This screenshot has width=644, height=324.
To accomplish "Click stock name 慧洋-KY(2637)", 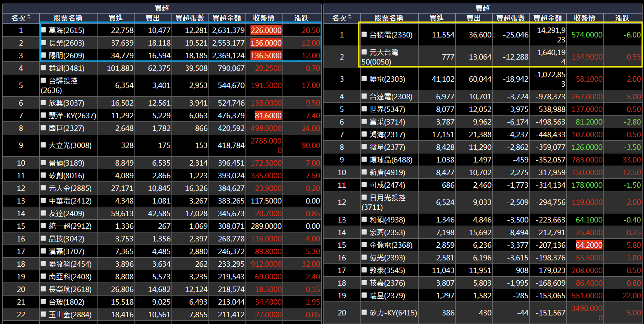I will (x=72, y=116).
